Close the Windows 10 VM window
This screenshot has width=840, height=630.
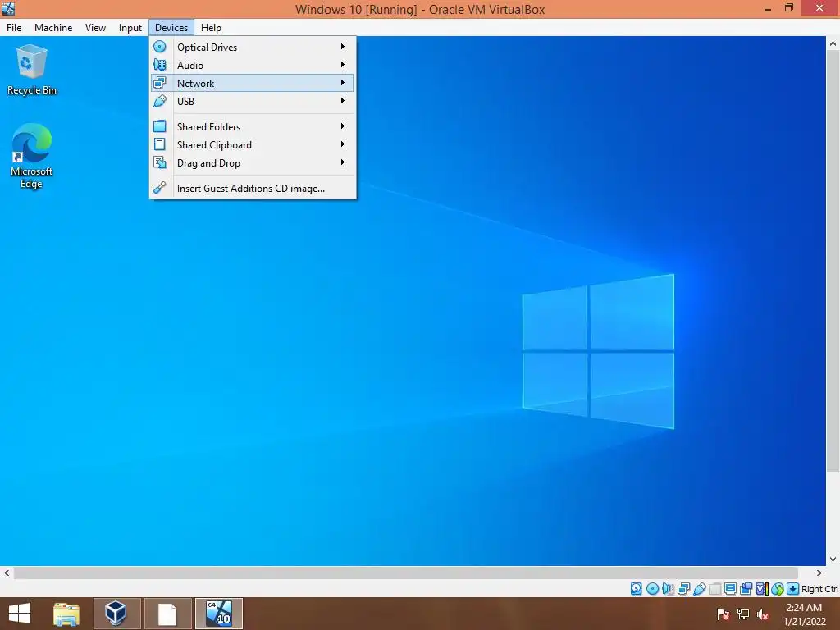click(x=819, y=8)
